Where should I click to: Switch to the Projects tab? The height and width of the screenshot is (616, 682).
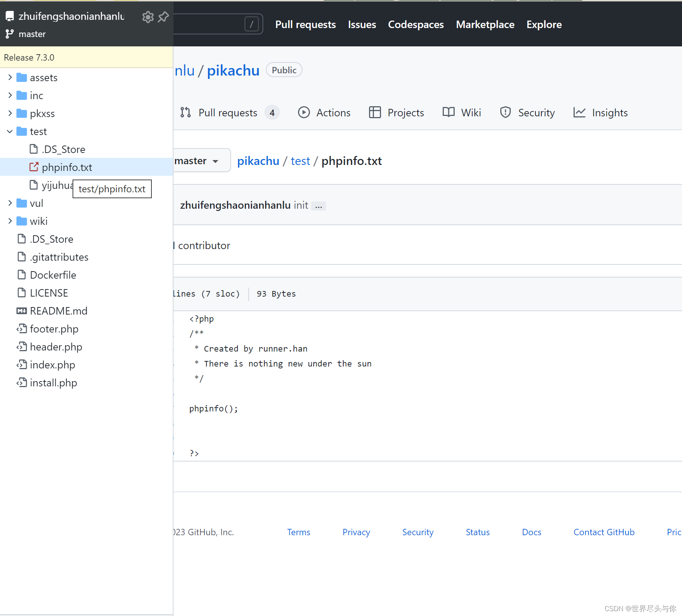(x=396, y=113)
